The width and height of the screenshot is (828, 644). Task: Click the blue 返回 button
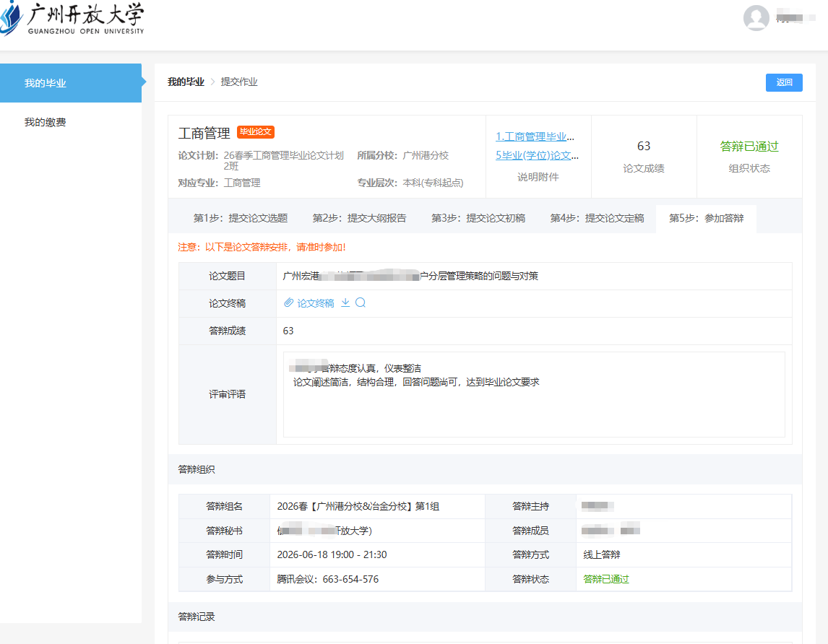click(x=784, y=82)
